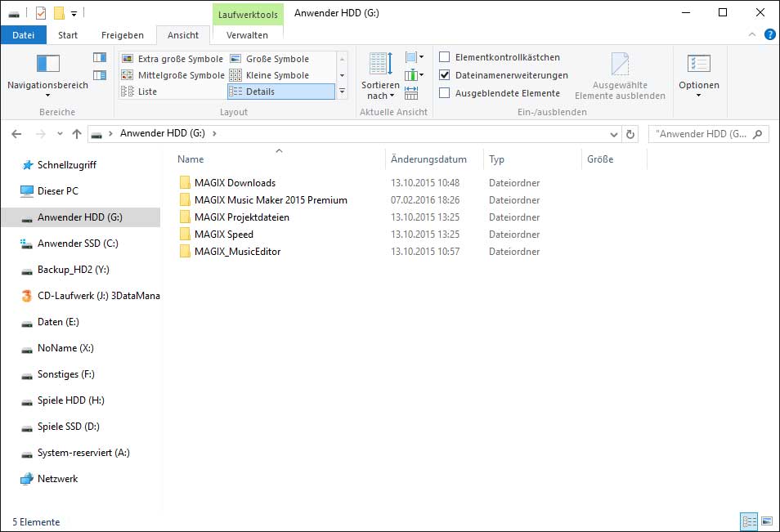Open CD-Laufwerk (J:) 3DataMana drive
The width and height of the screenshot is (780, 532).
coord(98,296)
